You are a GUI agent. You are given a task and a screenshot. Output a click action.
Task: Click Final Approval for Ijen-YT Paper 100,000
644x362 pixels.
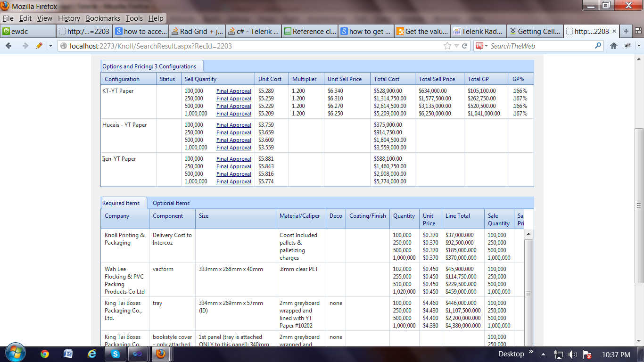tap(234, 159)
